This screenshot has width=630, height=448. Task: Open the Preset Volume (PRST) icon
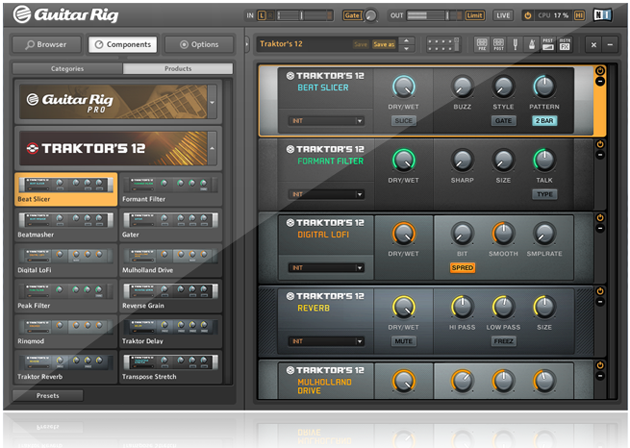pyautogui.click(x=548, y=44)
